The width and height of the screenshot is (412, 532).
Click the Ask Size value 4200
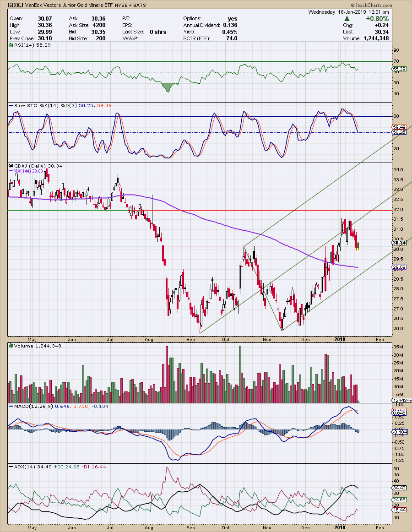coord(99,25)
